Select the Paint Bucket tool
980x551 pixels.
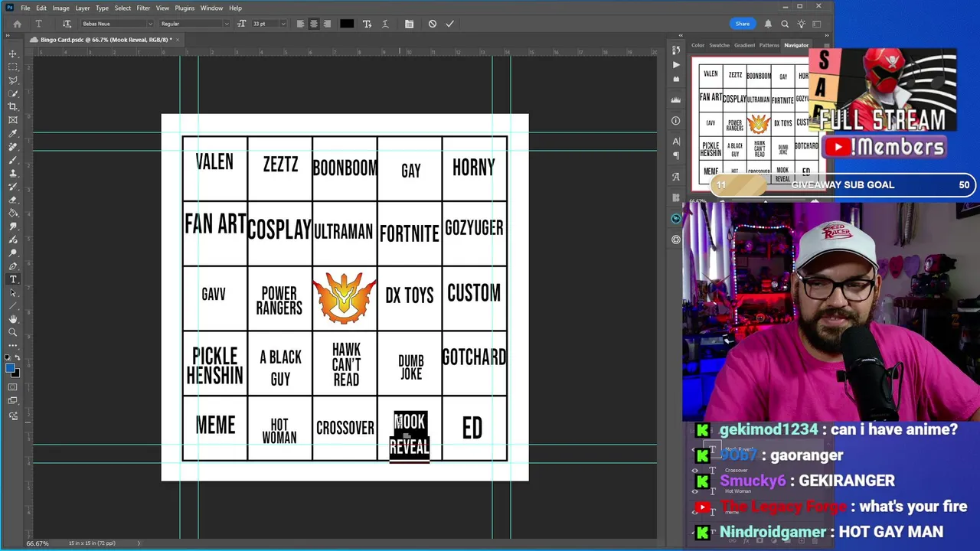pos(13,213)
